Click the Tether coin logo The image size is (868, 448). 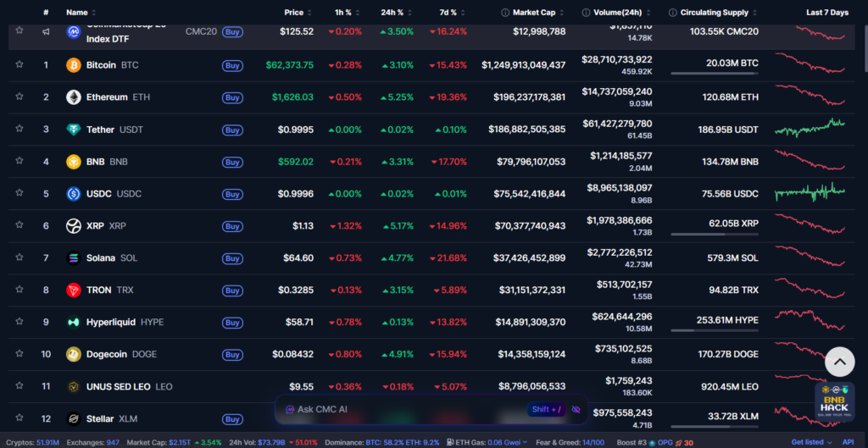coord(74,130)
